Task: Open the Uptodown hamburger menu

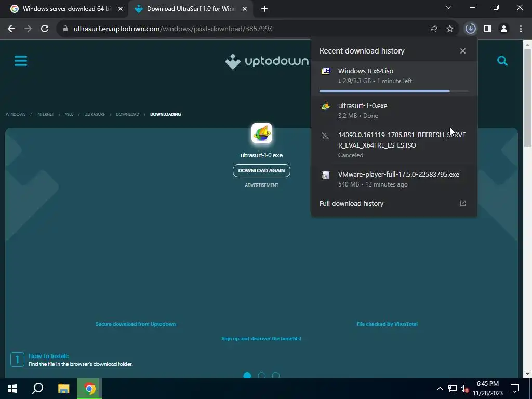Action: (21, 61)
